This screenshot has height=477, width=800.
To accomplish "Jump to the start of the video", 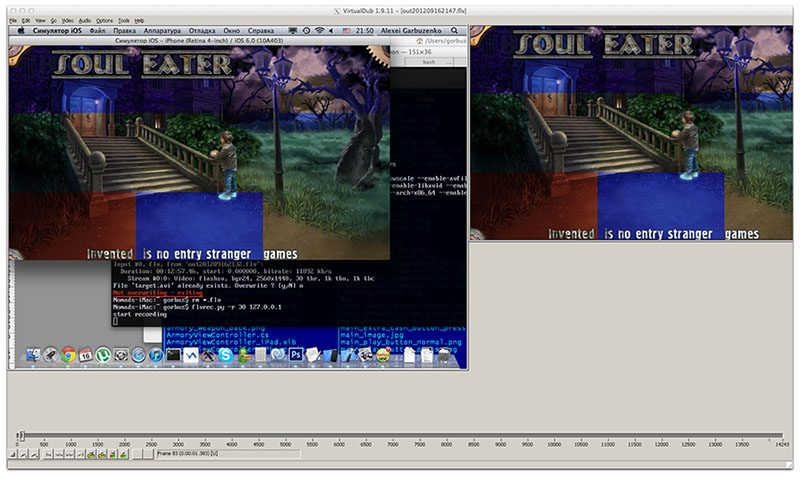I will [48, 454].
